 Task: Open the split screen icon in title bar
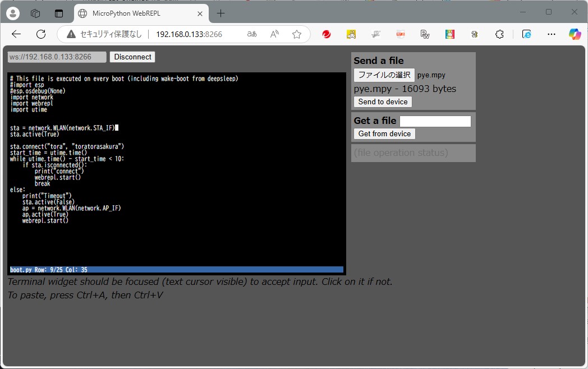(x=59, y=13)
